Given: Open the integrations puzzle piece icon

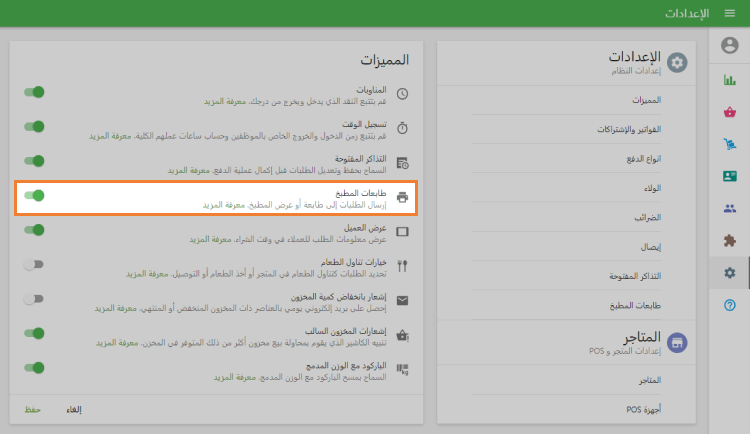Looking at the screenshot, I should (729, 241).
